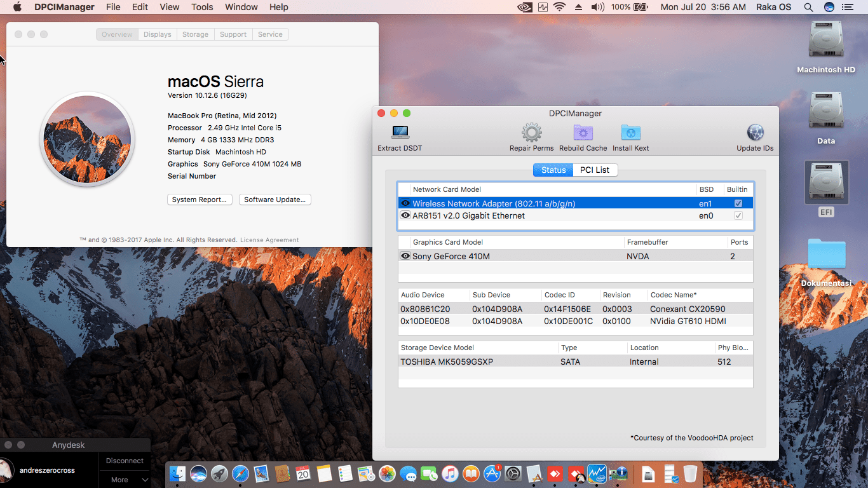Image resolution: width=868 pixels, height=488 pixels.
Task: Open Messages in the Dock
Action: tap(408, 473)
